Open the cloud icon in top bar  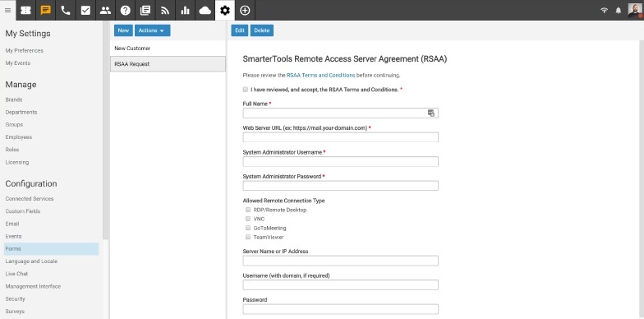pyautogui.click(x=205, y=10)
